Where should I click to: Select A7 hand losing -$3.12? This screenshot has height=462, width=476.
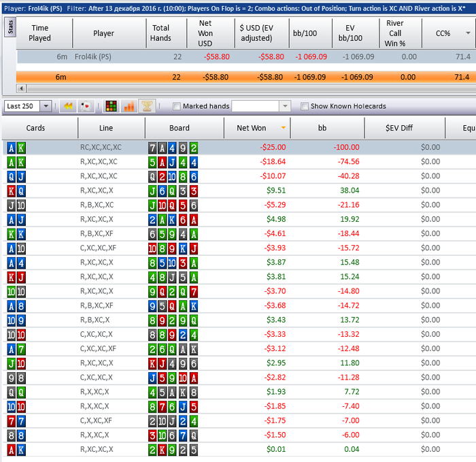(239, 348)
